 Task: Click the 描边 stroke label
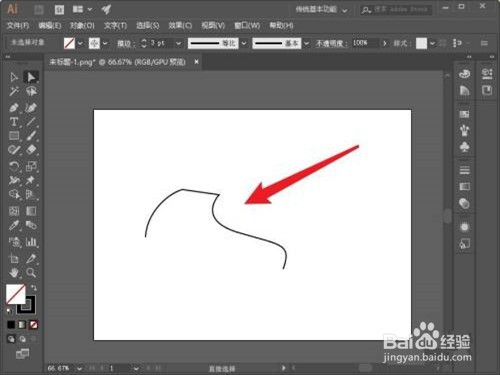tap(126, 43)
